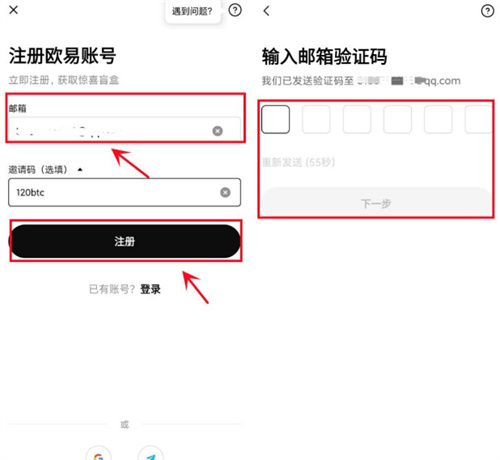This screenshot has width=500, height=460.
Task: Click the 输入邮箱验证码 heading text
Action: (324, 56)
